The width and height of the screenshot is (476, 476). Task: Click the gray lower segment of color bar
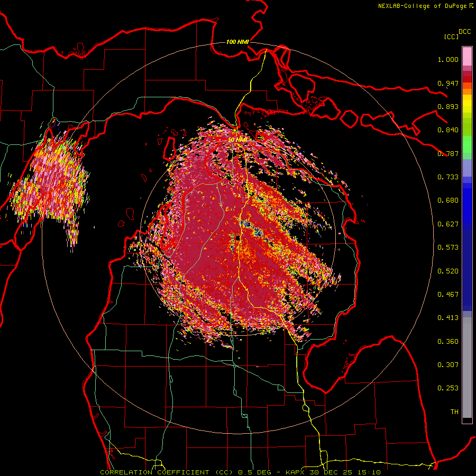467,368
